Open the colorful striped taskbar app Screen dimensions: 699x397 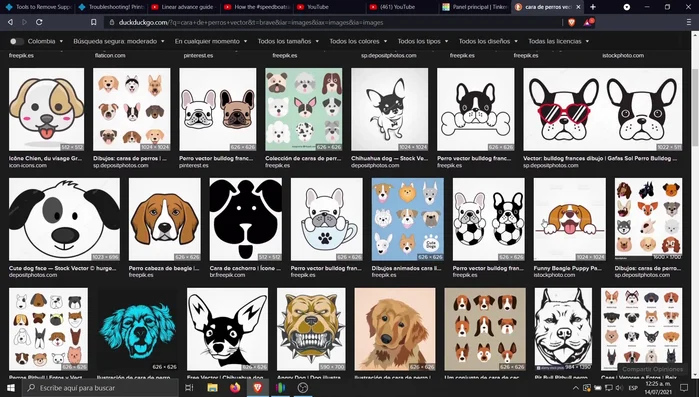point(280,388)
